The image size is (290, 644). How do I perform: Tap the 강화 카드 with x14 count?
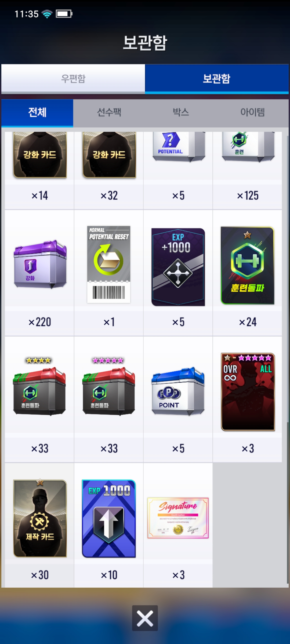click(x=40, y=155)
